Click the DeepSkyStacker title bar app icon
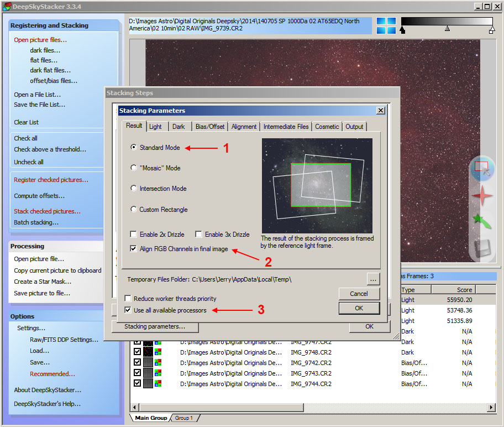 click(7, 7)
